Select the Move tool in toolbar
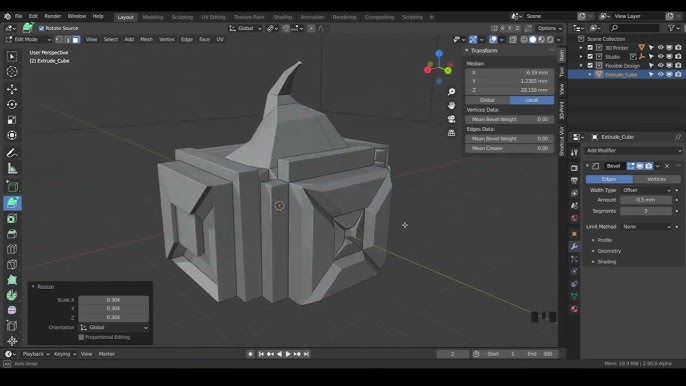The height and width of the screenshot is (386, 686). tap(12, 89)
